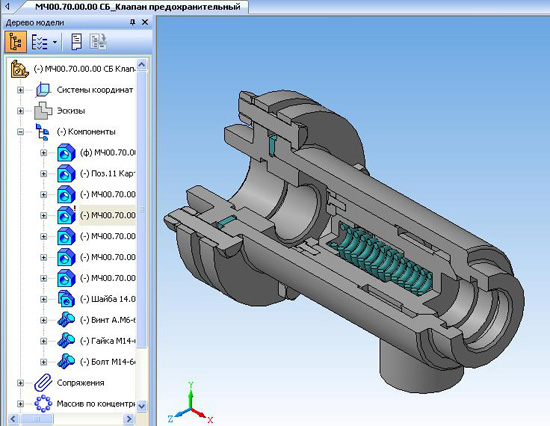This screenshot has width=550, height=426.
Task: Select the (-) Поз.11 Кар text
Action: 108,174
